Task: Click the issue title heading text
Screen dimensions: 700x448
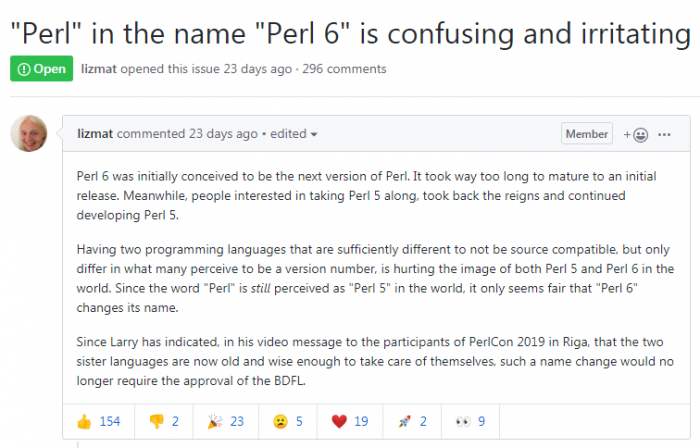Action: pos(350,33)
